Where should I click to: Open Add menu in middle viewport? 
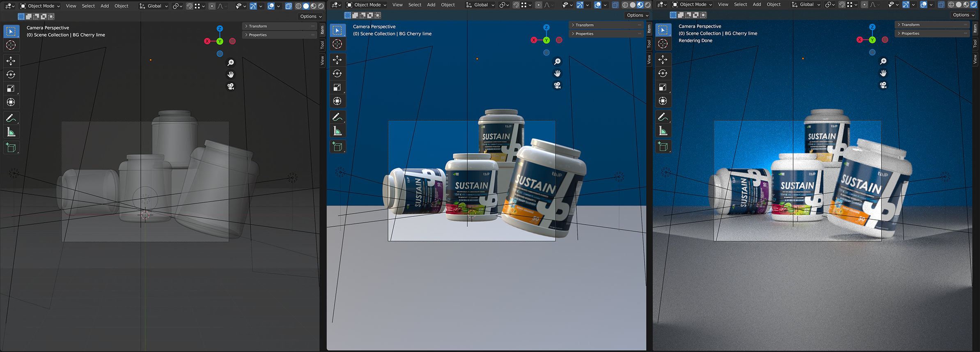point(431,5)
